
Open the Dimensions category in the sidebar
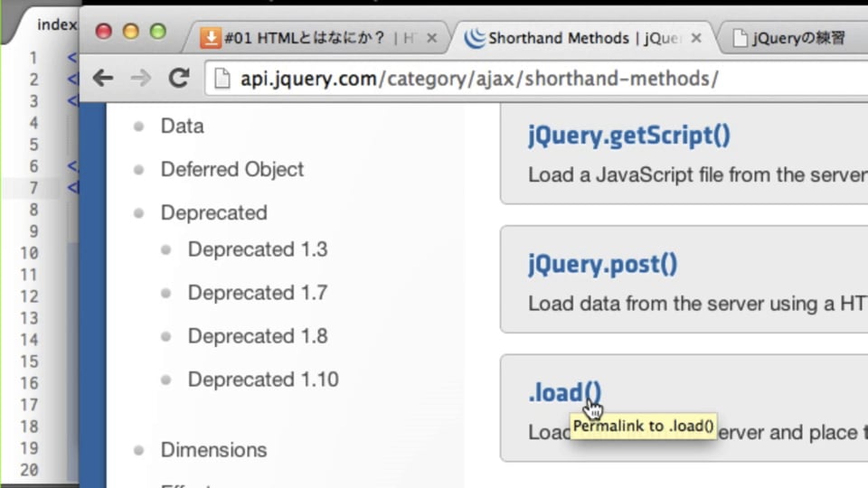pyautogui.click(x=213, y=450)
